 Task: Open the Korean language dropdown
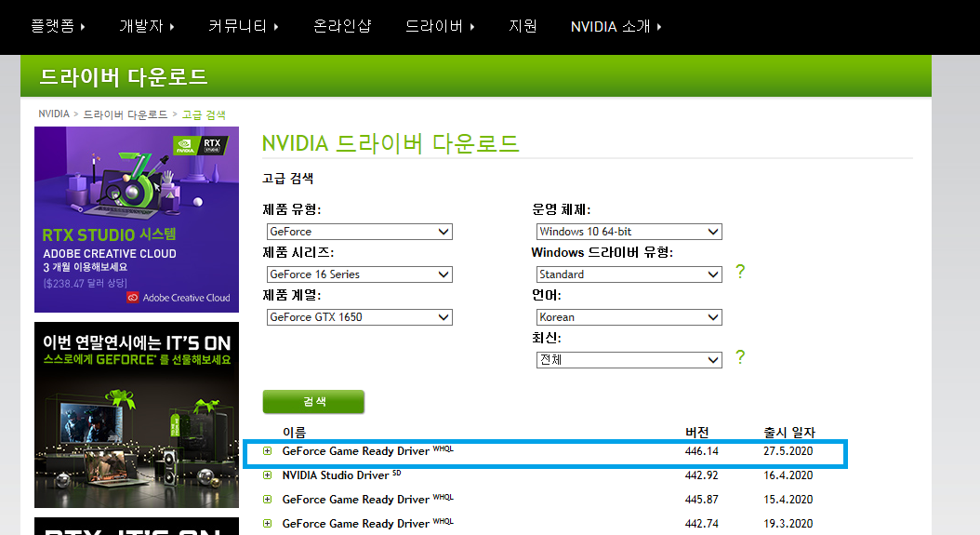[x=629, y=317]
